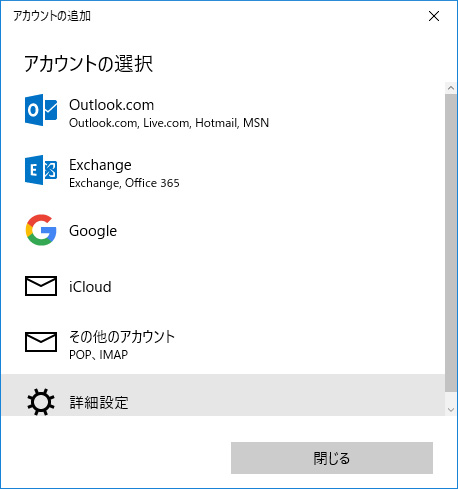Click the 閉じる button
Viewport: 458px width, 489px height.
pos(332,458)
